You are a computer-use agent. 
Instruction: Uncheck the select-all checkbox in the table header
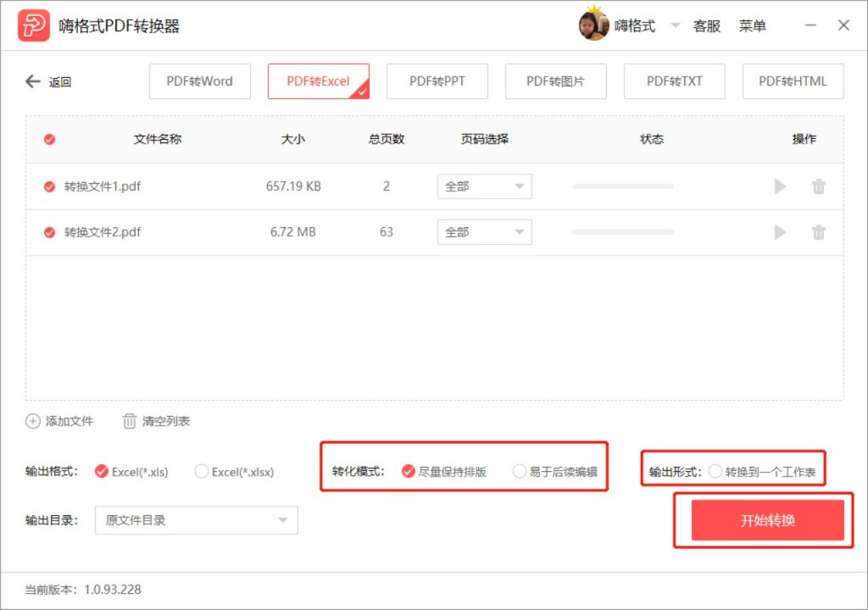pos(49,140)
